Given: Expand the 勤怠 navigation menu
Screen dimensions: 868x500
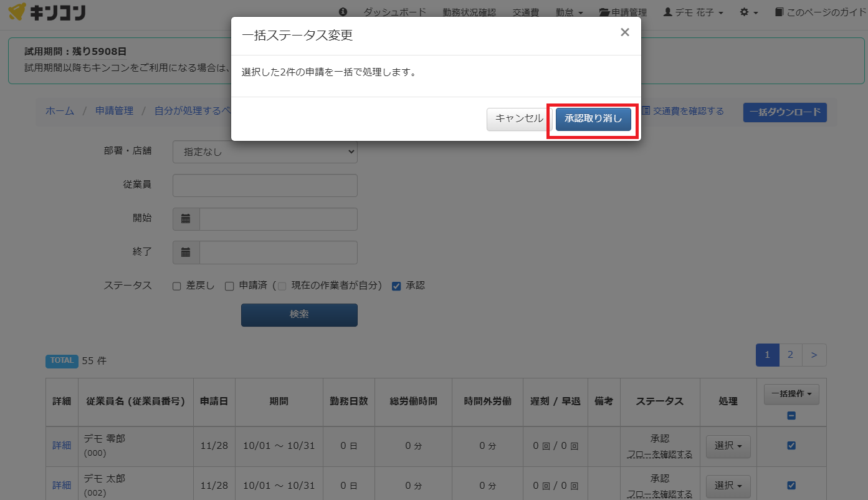Looking at the screenshot, I should (570, 12).
